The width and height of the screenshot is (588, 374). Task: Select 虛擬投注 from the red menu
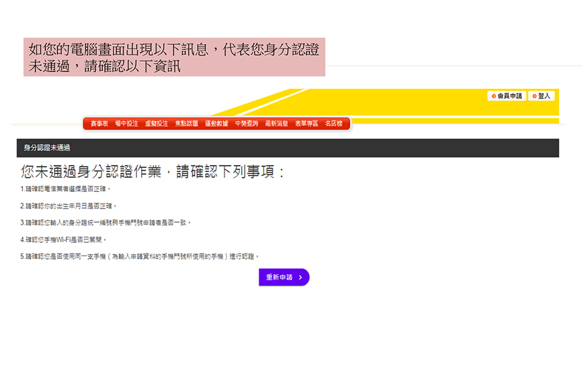coord(156,124)
